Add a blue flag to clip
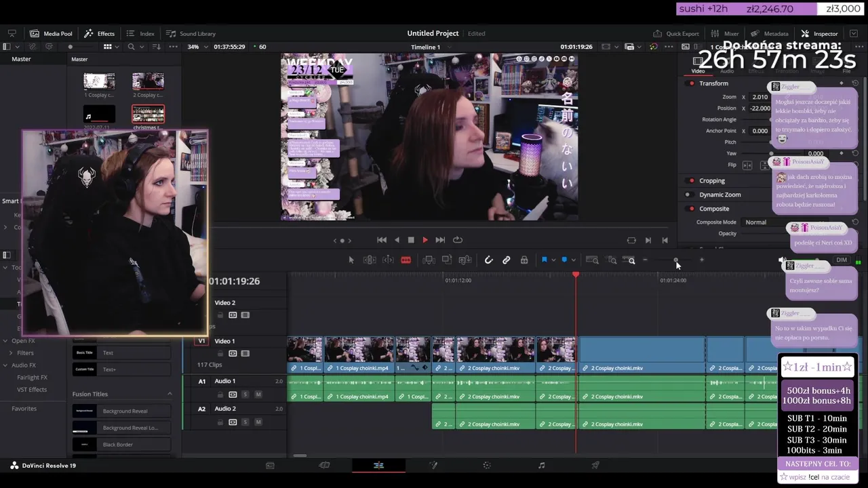This screenshot has width=868, height=488. pos(544,260)
